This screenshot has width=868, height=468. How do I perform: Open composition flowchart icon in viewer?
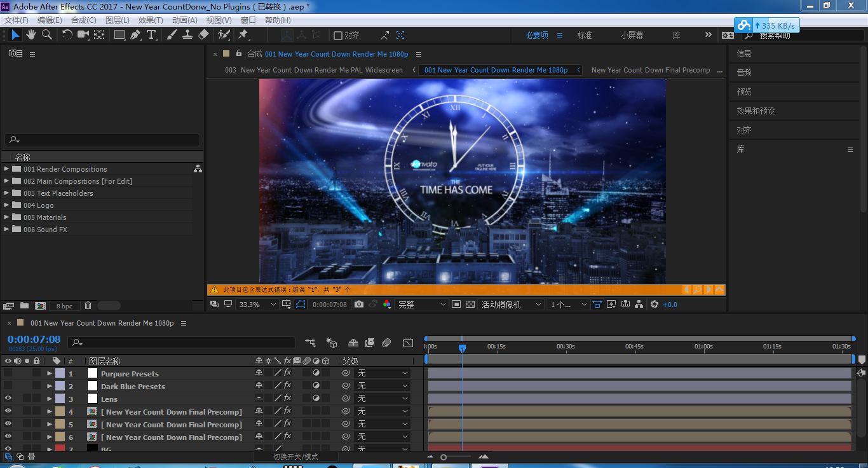(x=640, y=305)
